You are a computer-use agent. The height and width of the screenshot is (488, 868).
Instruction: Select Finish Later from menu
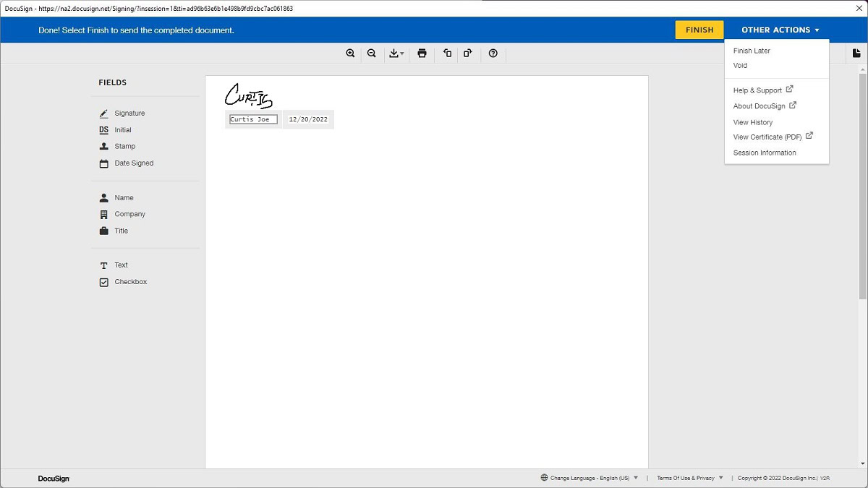(752, 51)
